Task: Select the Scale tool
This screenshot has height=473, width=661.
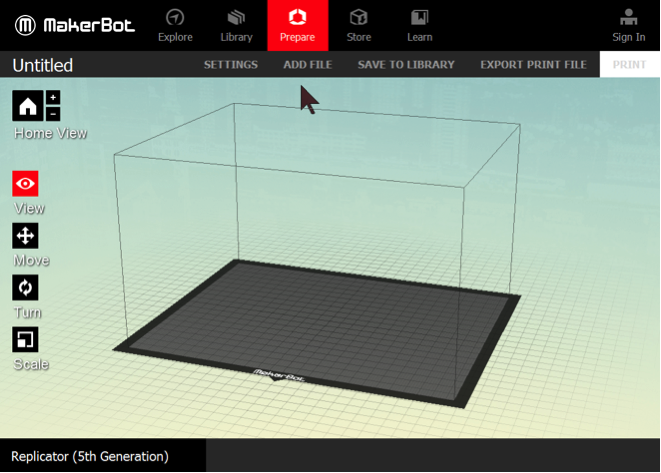Action: click(25, 339)
